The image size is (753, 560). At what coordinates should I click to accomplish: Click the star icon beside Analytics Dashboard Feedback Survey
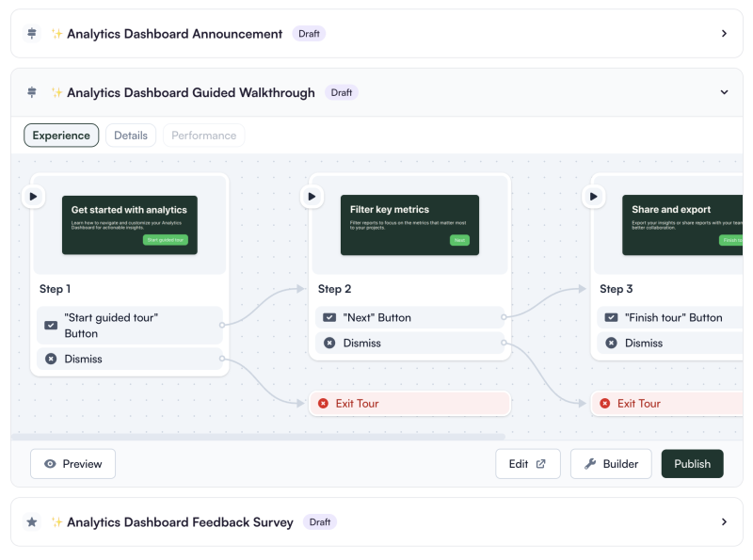(x=31, y=521)
